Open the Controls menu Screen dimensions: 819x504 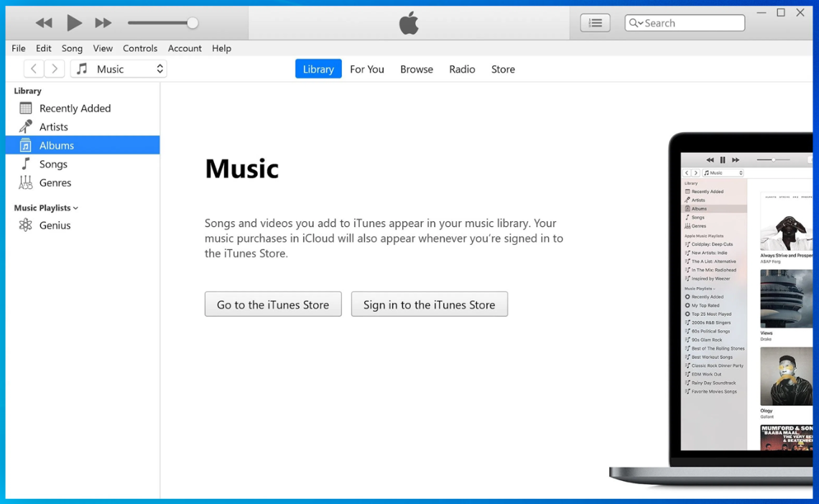(x=140, y=48)
